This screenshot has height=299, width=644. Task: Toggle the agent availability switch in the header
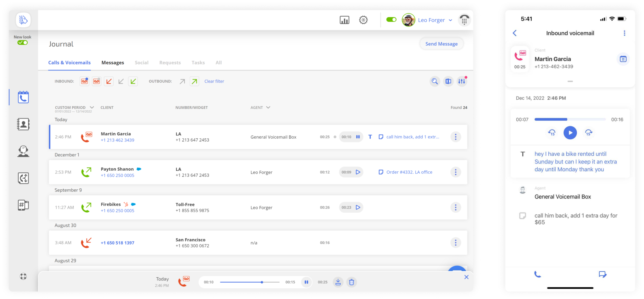391,19
